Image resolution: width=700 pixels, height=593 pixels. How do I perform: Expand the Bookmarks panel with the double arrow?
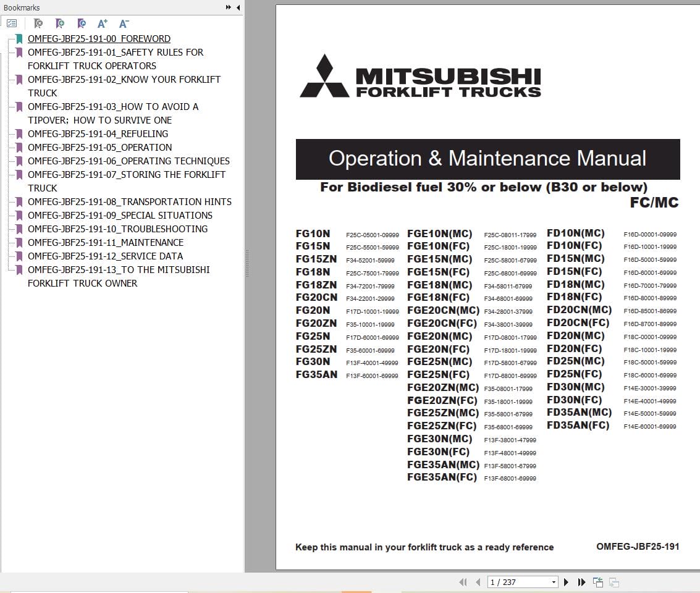228,7
